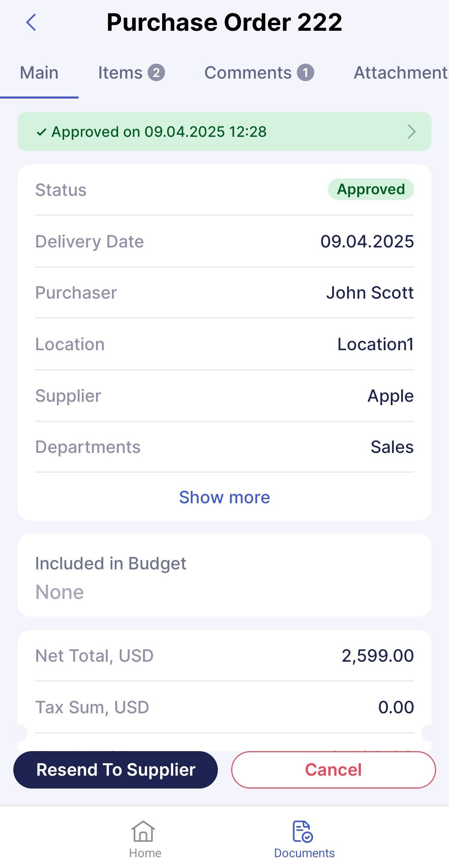Viewport: 449px width, 868px height.
Task: Tap the Included in Budget card
Action: [224, 576]
